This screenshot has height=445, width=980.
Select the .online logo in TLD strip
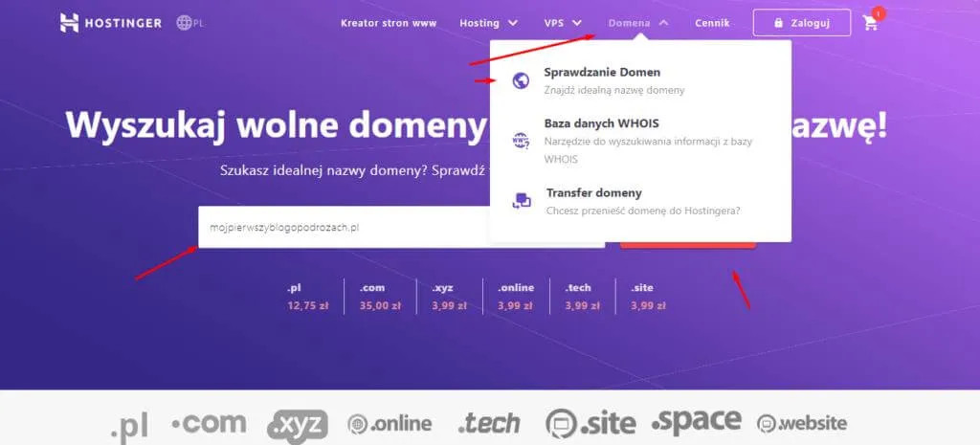pos(390,424)
